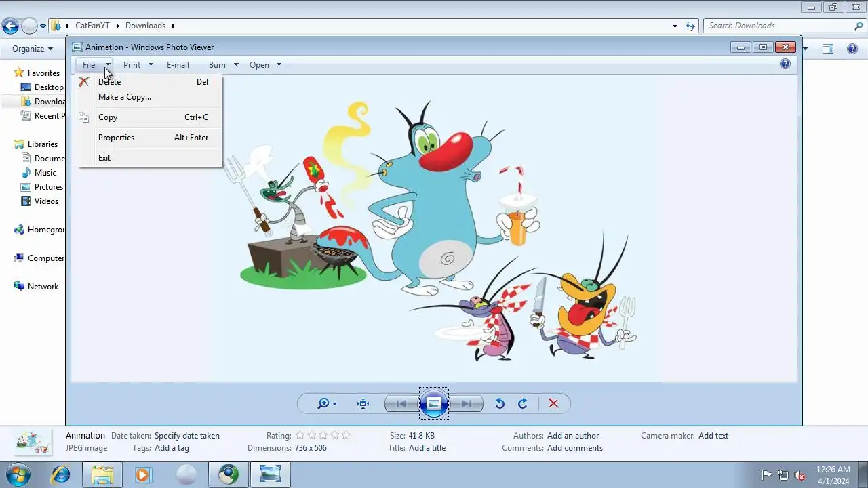Select Favorites in the navigation pane
The height and width of the screenshot is (488, 868).
coord(43,73)
